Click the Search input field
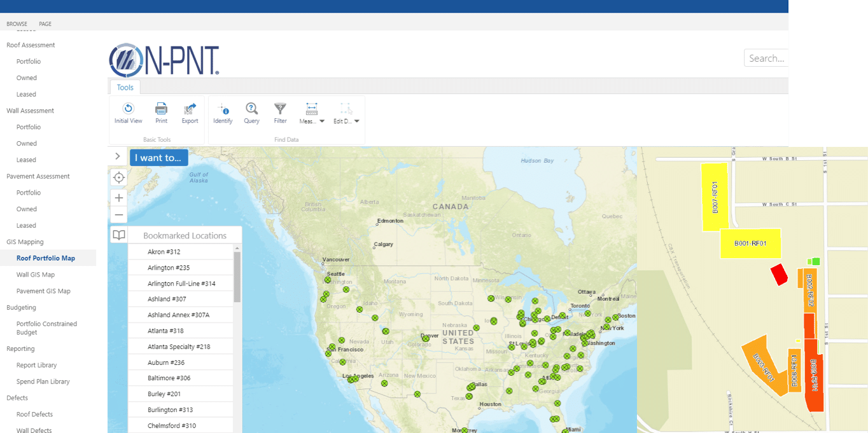This screenshot has height=433, width=868. click(x=766, y=58)
